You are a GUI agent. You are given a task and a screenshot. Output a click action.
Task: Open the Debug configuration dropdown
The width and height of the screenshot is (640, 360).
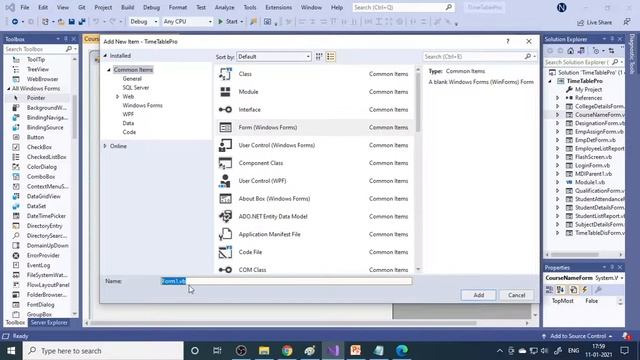point(143,22)
